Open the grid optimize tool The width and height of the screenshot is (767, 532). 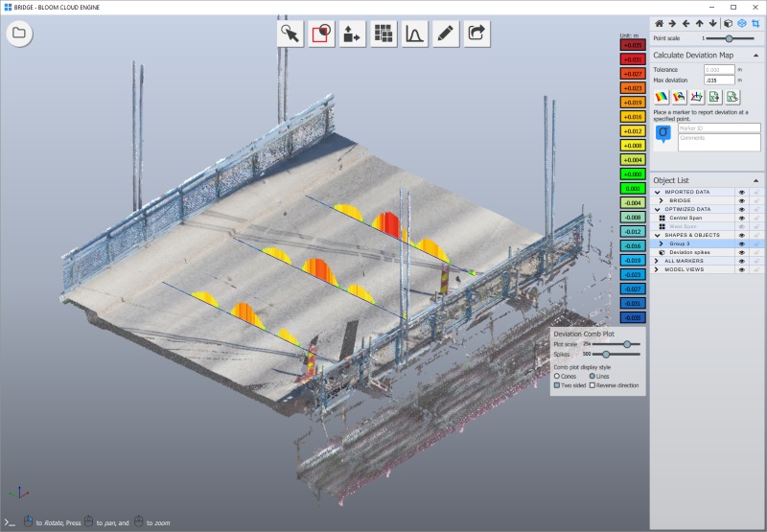(x=383, y=34)
